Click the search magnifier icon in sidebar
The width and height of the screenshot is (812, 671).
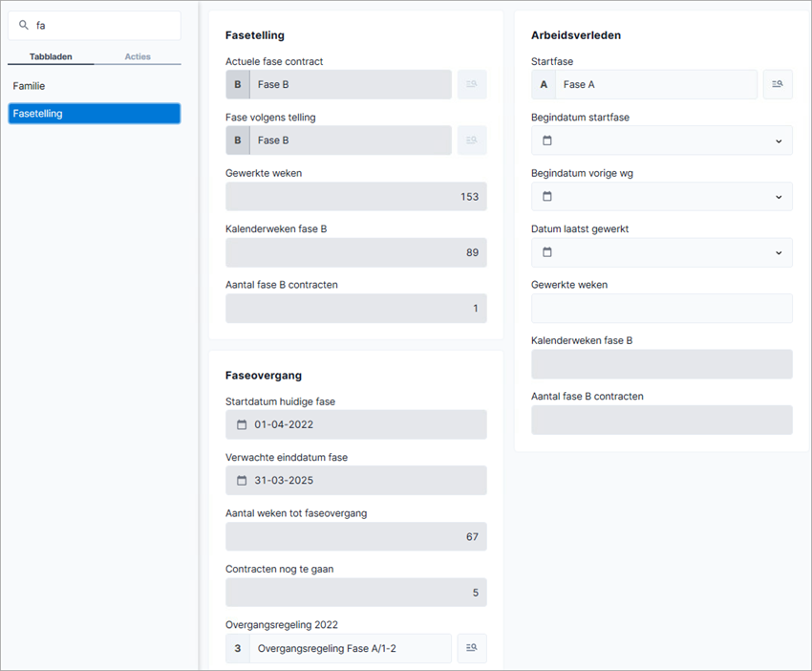click(x=23, y=25)
